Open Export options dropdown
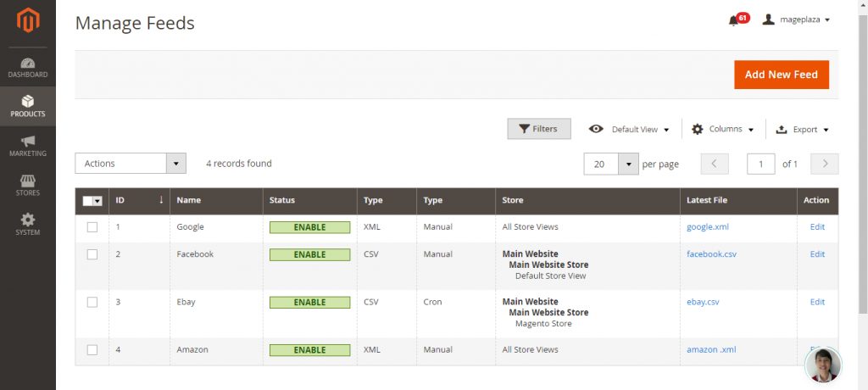 coord(802,129)
